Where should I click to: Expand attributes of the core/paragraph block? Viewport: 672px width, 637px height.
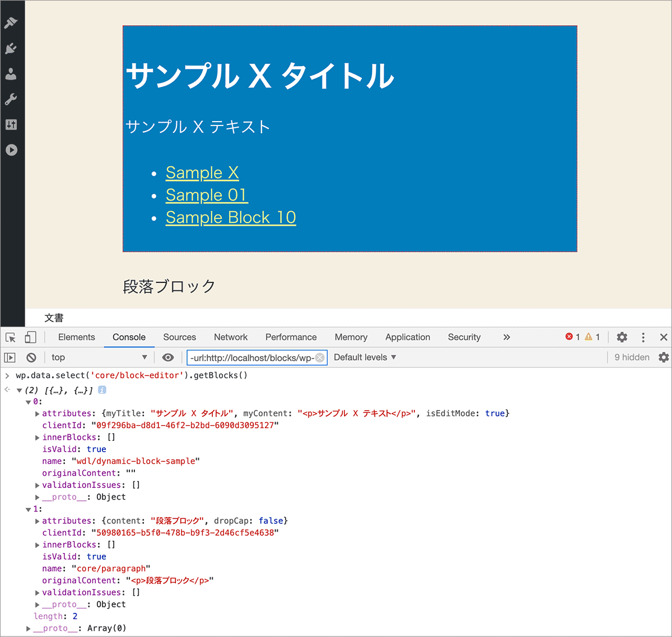38,521
